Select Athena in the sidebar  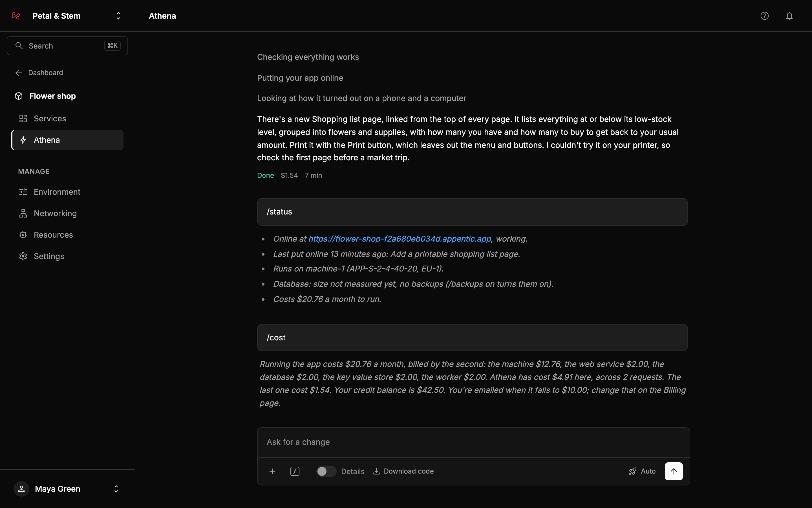click(67, 140)
